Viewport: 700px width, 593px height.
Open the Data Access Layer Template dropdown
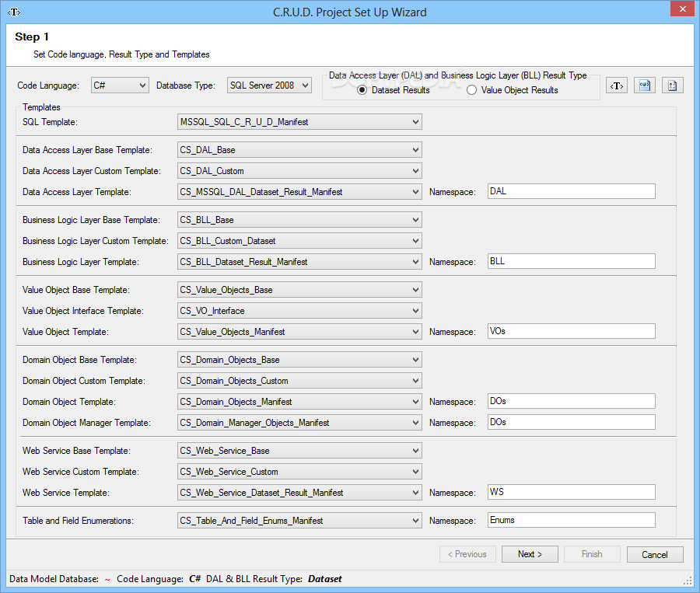click(x=299, y=192)
